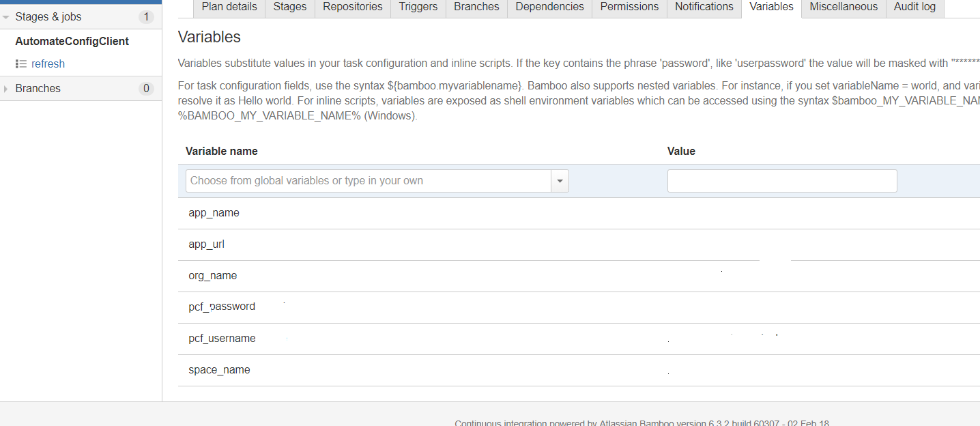Screen dimensions: 980x426
Task: Open the variable name dropdown arrow
Action: (x=560, y=181)
